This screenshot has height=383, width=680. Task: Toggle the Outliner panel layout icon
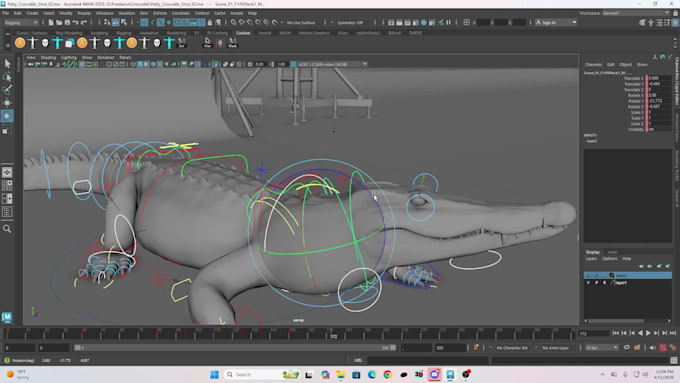point(7,212)
